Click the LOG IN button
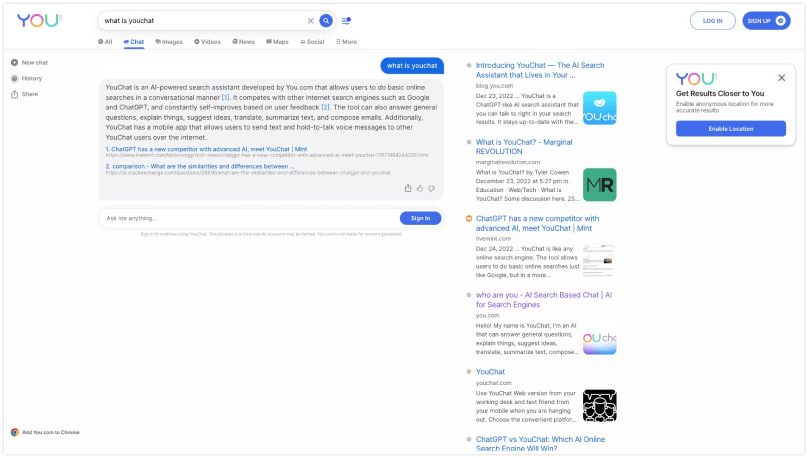Viewport: 808px width, 458px height. pos(712,20)
